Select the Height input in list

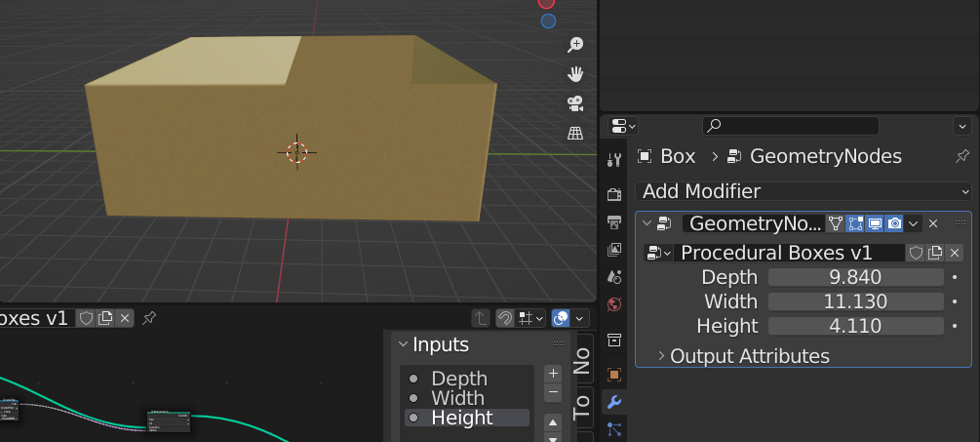pyautogui.click(x=467, y=418)
